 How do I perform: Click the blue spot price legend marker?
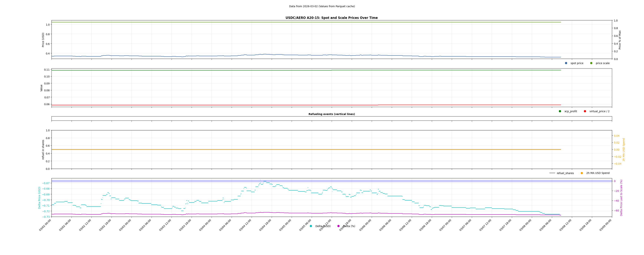click(x=566, y=63)
